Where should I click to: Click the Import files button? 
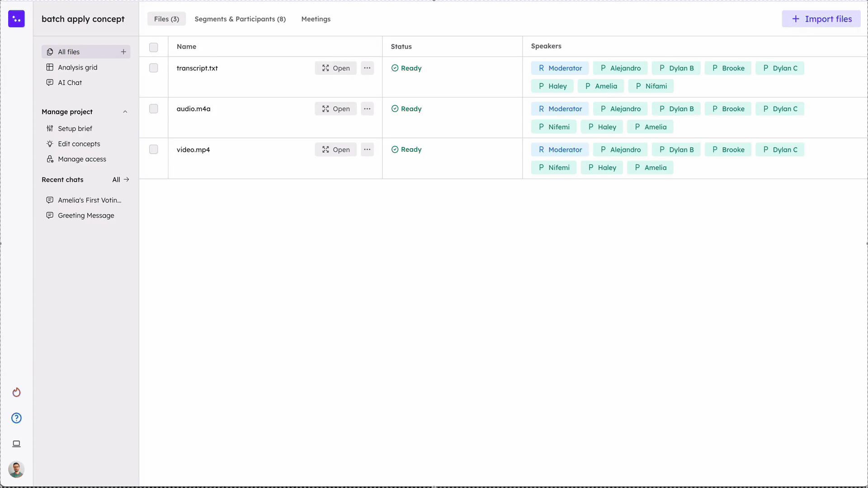821,19
